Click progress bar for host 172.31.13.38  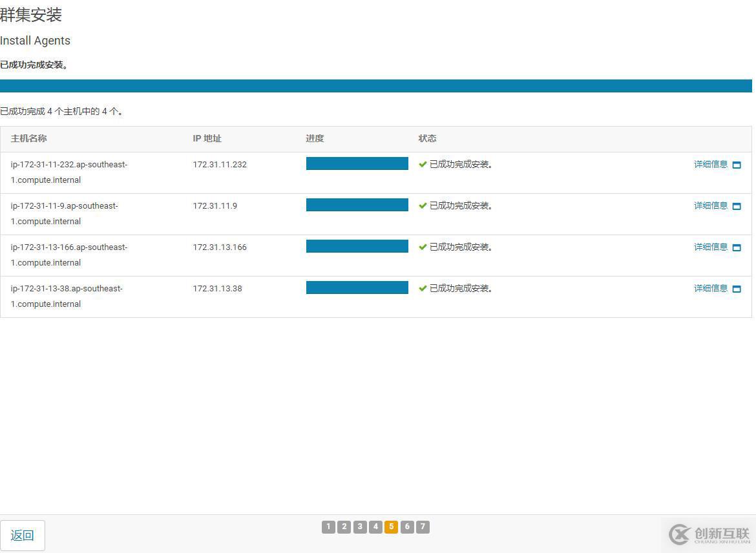tap(357, 288)
